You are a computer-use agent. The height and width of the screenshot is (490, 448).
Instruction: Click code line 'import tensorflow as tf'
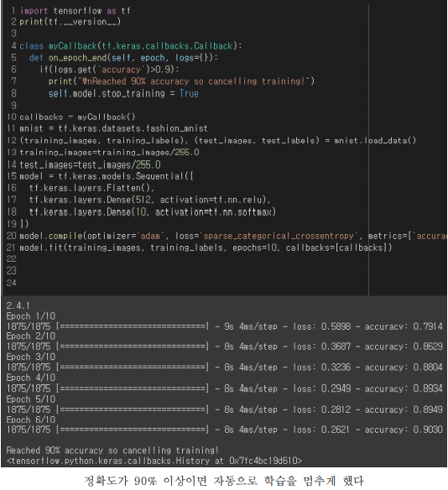pyautogui.click(x=75, y=11)
